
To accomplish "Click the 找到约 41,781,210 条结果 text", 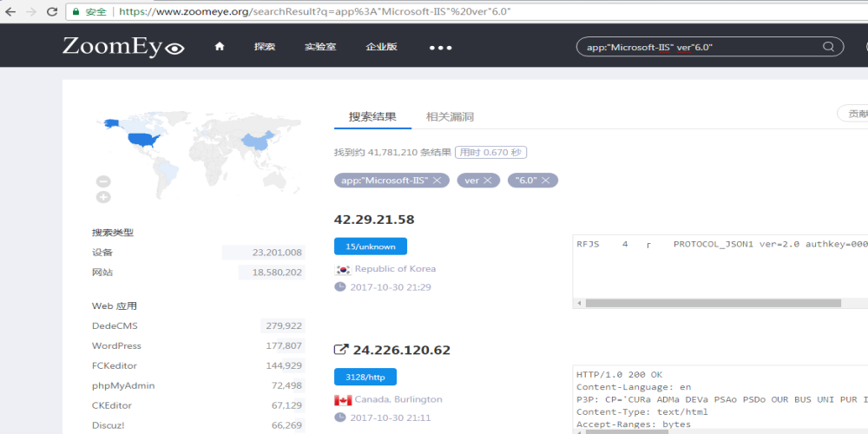I will [x=392, y=152].
